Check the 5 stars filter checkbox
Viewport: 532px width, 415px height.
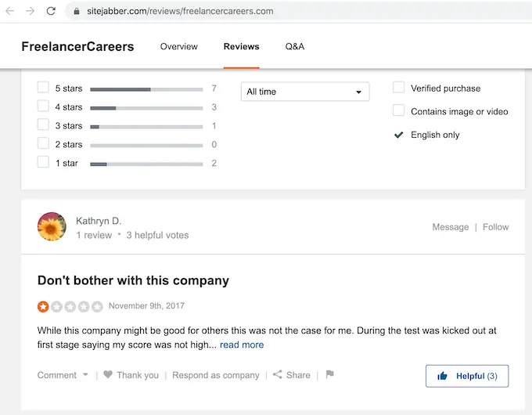[x=43, y=88]
